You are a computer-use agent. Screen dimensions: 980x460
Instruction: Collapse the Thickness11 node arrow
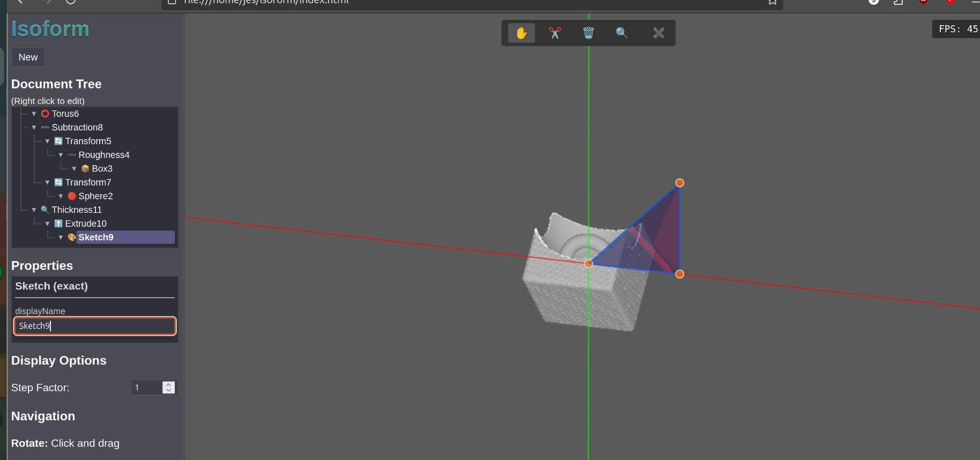pos(34,210)
